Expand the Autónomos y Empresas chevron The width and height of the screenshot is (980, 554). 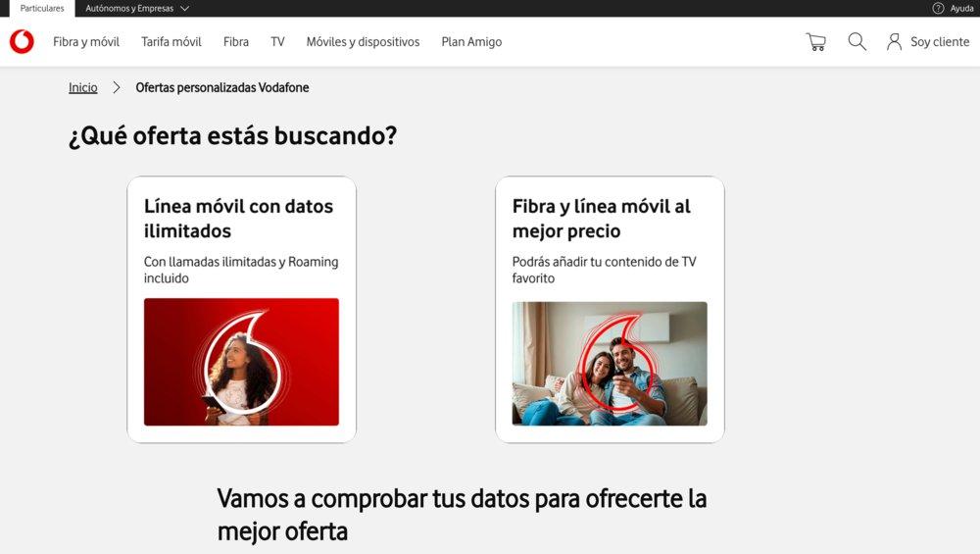tap(184, 8)
